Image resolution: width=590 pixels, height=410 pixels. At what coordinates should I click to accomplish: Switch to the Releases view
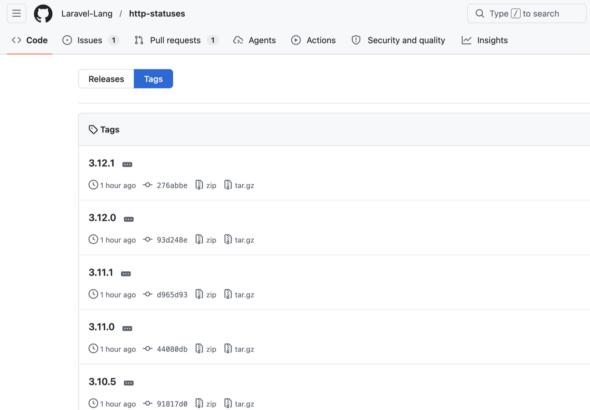(106, 79)
